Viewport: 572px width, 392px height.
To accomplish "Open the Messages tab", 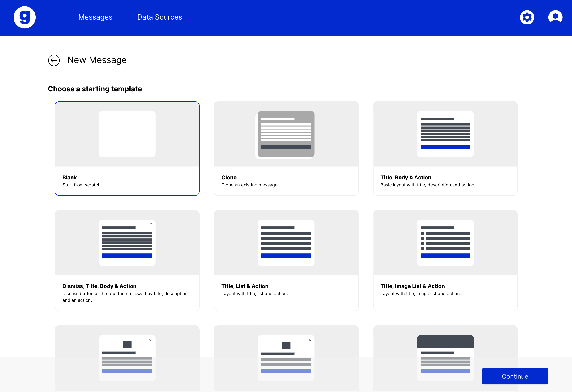I will pos(95,17).
